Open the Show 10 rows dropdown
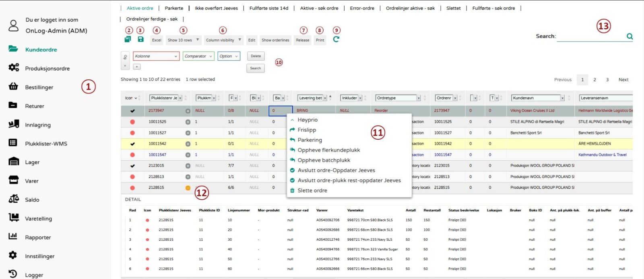Viewport: 644px width, 279px height. pos(183,40)
